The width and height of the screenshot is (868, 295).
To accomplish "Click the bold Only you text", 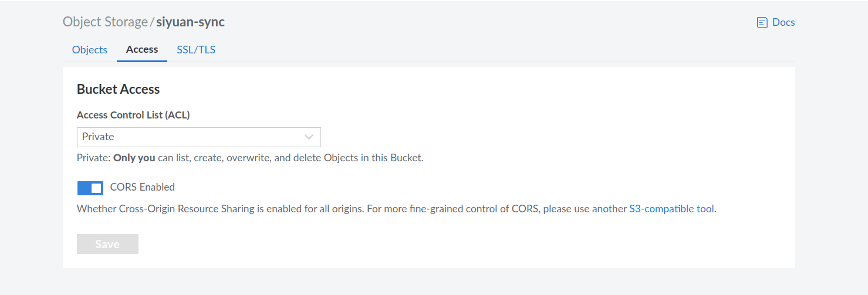I will click(x=134, y=158).
